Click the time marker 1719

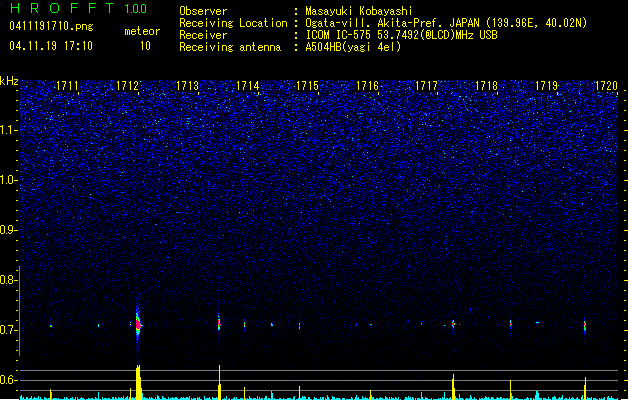(x=546, y=85)
